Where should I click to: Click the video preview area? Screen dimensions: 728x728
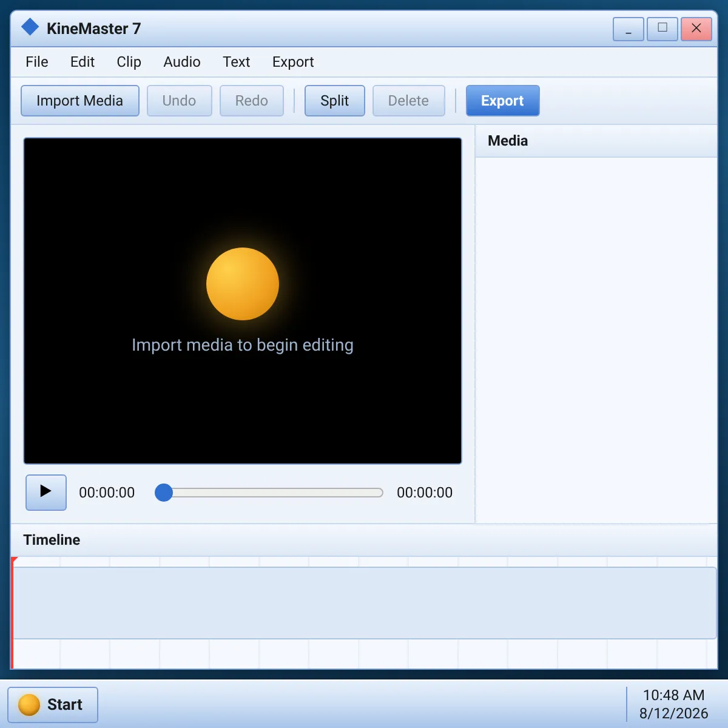point(243,301)
